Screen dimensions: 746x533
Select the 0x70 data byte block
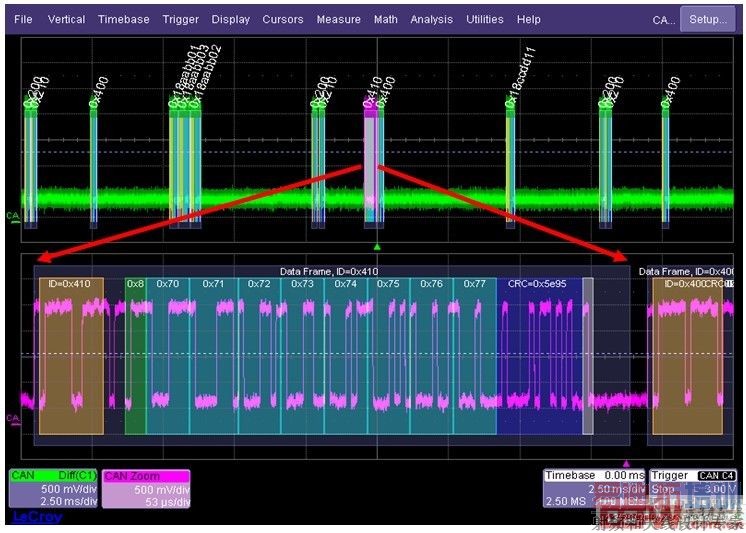click(x=168, y=356)
